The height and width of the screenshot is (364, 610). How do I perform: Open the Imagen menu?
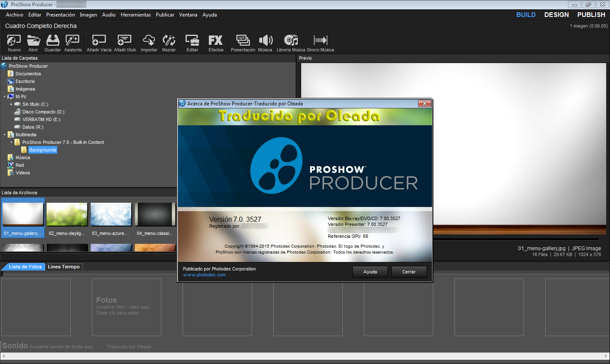(x=88, y=15)
